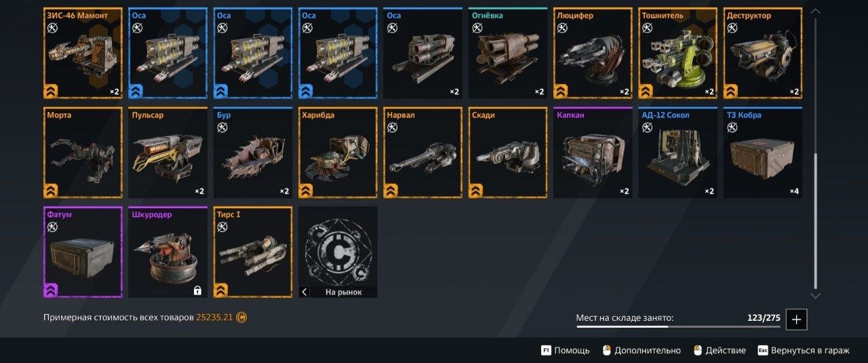
Task: Open the На рынок market tile
Action: [338, 252]
